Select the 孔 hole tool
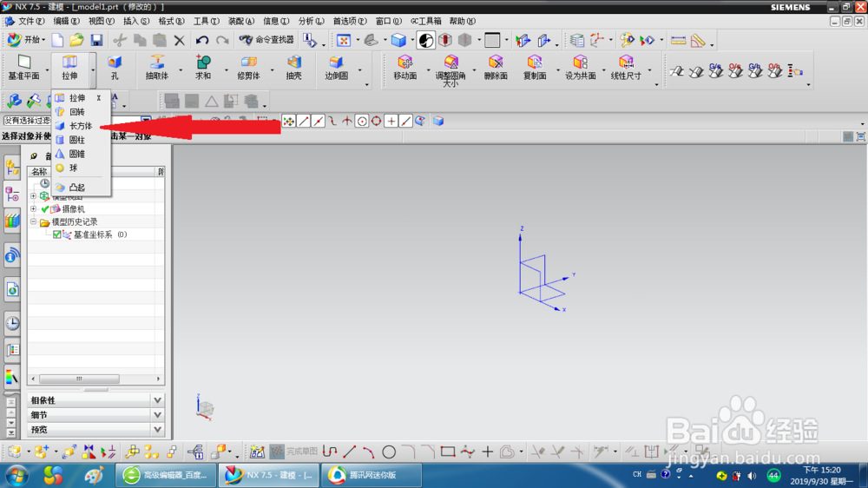This screenshot has height=488, width=868. click(x=115, y=68)
